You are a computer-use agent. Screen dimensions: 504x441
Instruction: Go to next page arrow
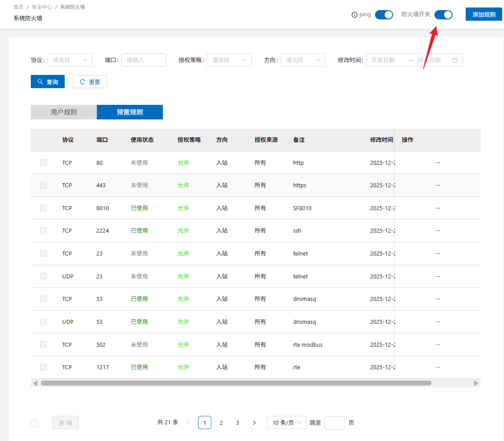pos(254,423)
